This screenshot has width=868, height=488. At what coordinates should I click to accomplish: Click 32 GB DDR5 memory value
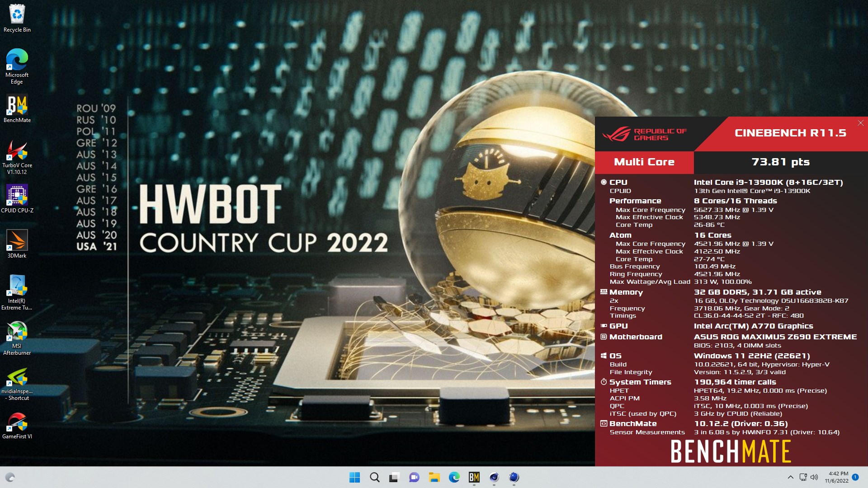coord(758,292)
